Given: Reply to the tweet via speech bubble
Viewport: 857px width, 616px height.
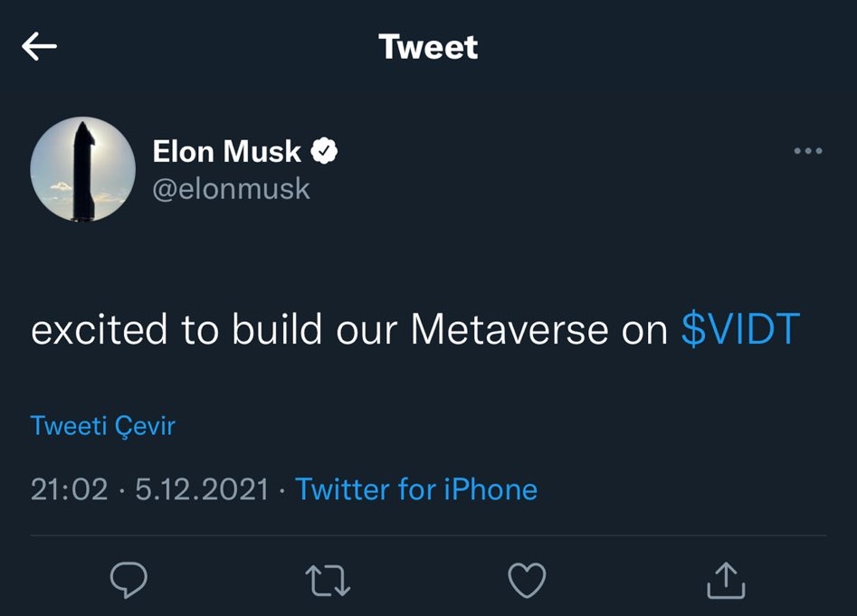Looking at the screenshot, I should point(129,580).
